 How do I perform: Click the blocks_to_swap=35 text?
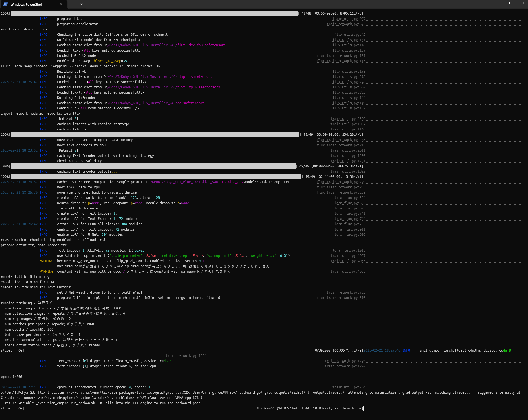(x=110, y=61)
